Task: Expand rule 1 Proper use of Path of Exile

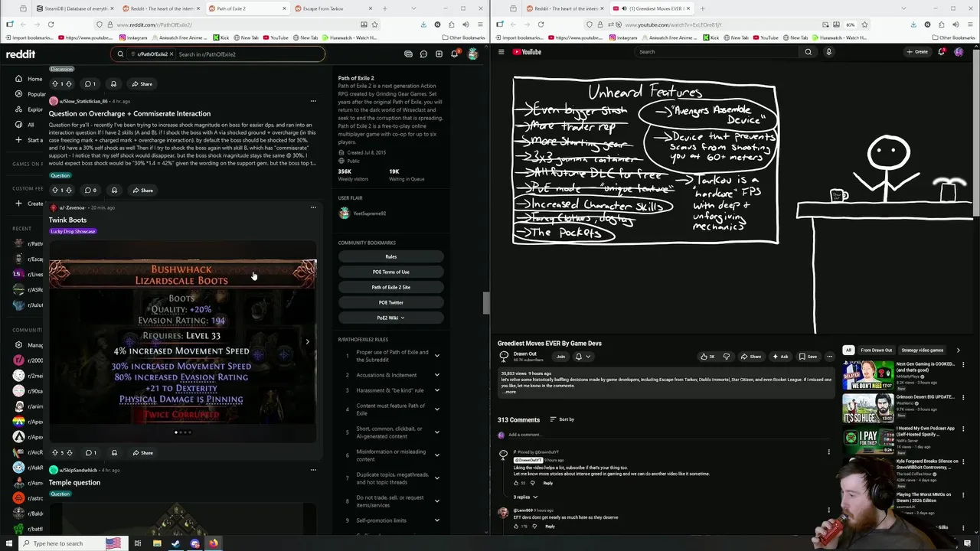Action: 437,356
